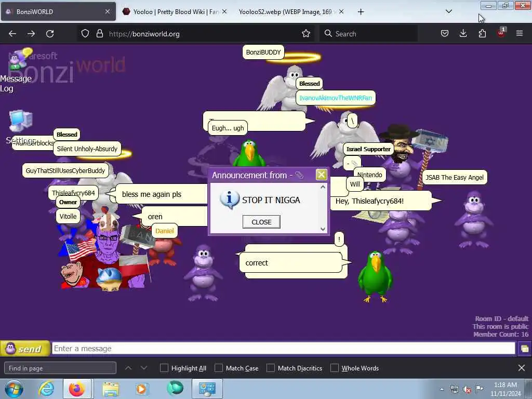Focus the Enter a message field

tap(283, 349)
